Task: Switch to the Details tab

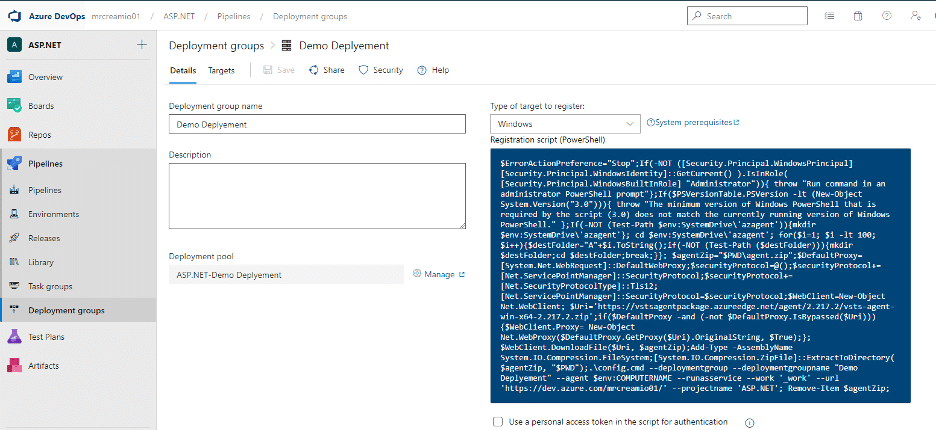Action: pyautogui.click(x=183, y=70)
